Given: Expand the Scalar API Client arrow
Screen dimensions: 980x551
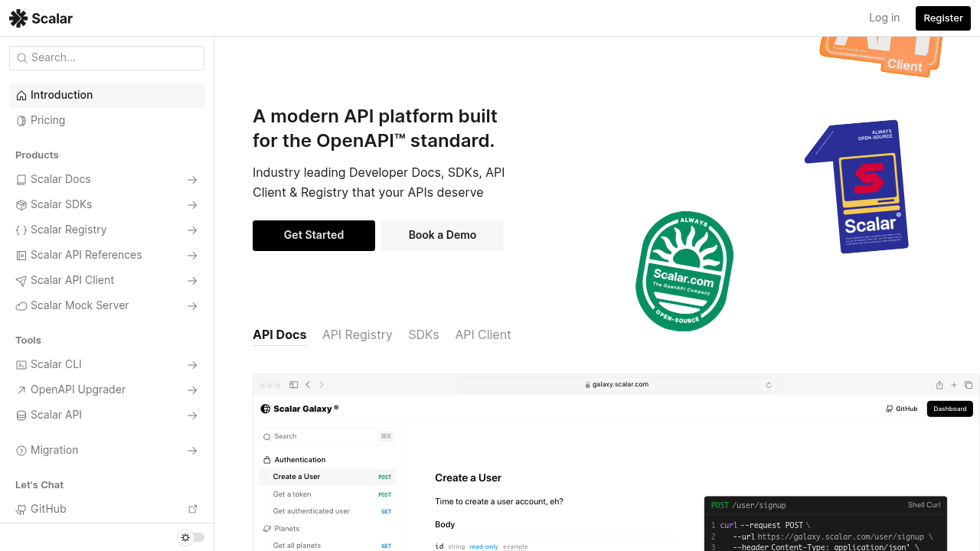Looking at the screenshot, I should click(192, 281).
